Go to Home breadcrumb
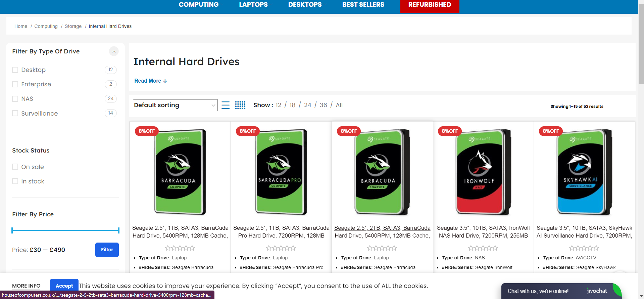The height and width of the screenshot is (299, 644). pos(21,26)
